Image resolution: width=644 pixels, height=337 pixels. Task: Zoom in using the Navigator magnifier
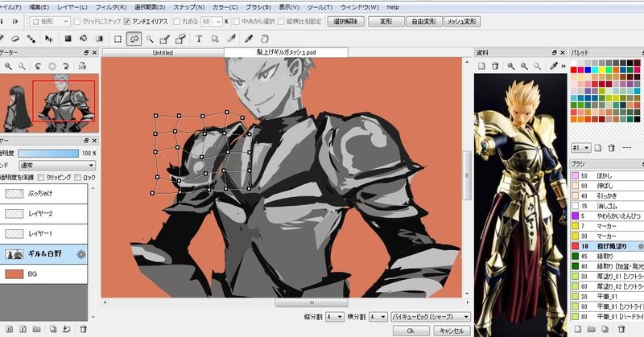click(x=8, y=66)
